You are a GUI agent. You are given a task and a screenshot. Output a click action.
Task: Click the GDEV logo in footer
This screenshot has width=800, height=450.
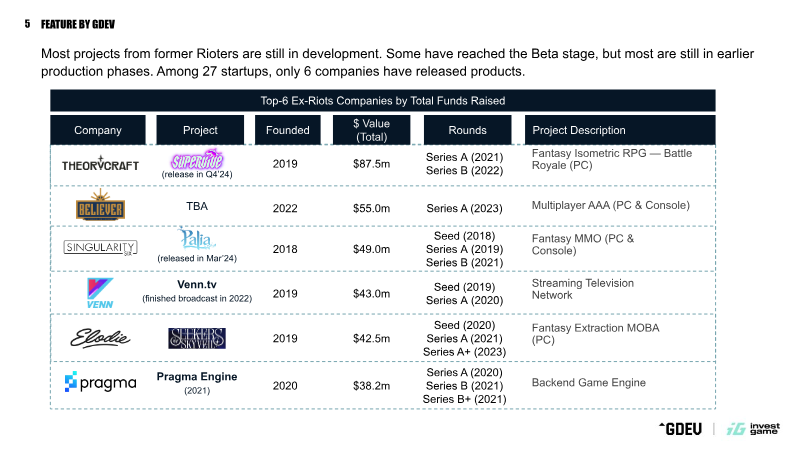tap(681, 429)
